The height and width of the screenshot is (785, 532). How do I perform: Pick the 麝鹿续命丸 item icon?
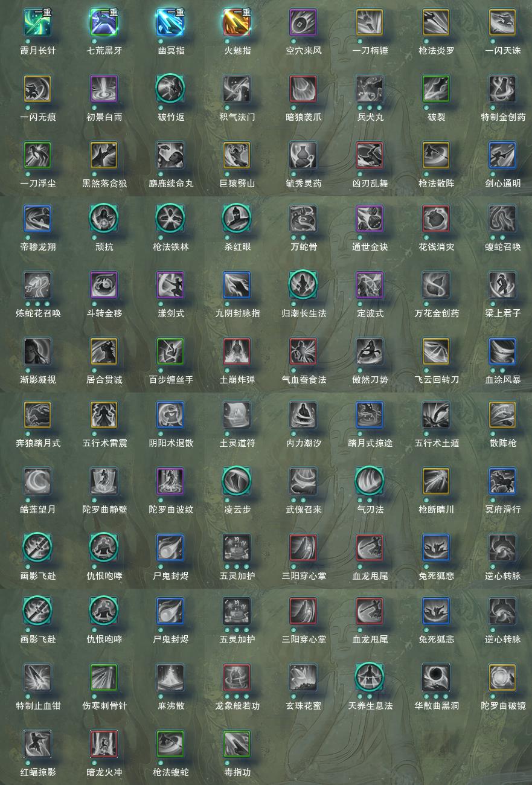pyautogui.click(x=170, y=155)
